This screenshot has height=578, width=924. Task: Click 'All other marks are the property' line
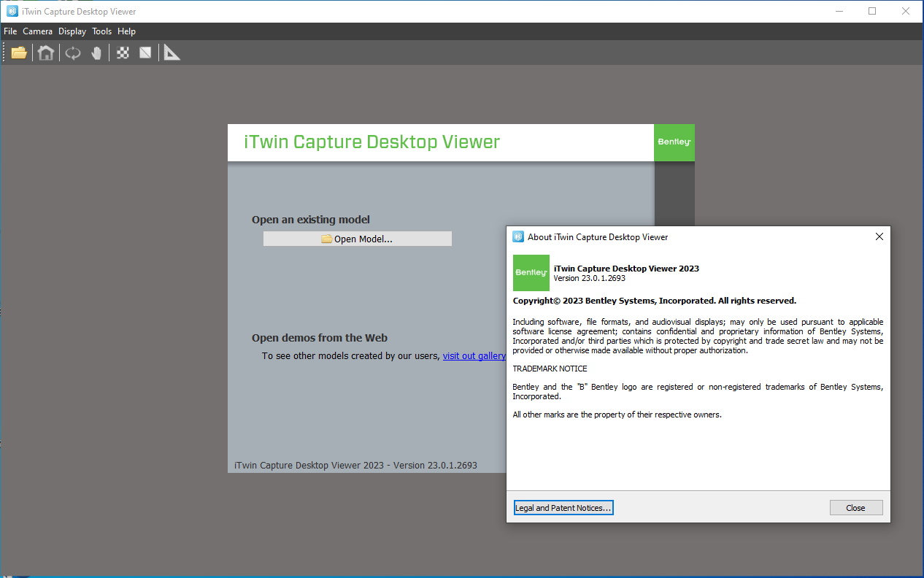[x=617, y=415]
